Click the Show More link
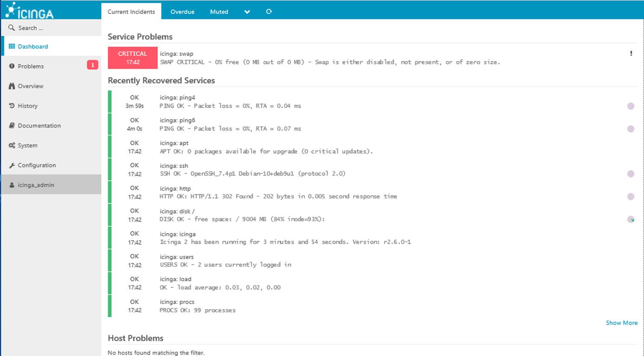644x356 pixels. point(621,323)
